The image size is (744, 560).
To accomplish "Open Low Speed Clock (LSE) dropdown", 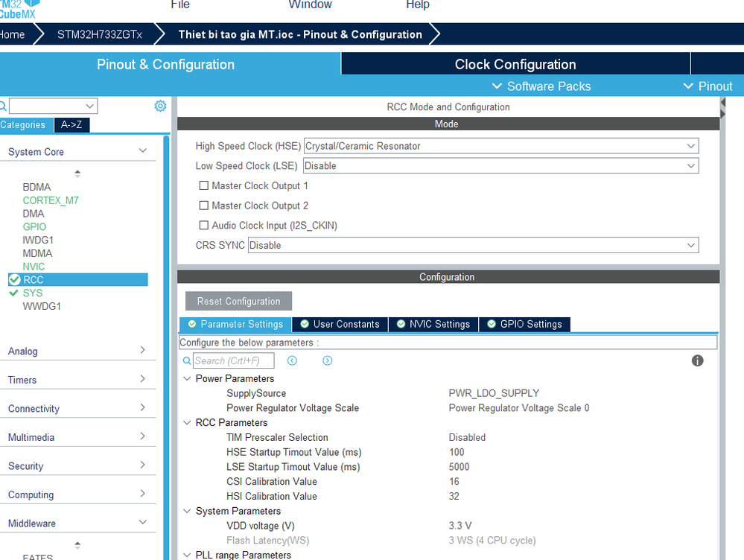I will (501, 165).
